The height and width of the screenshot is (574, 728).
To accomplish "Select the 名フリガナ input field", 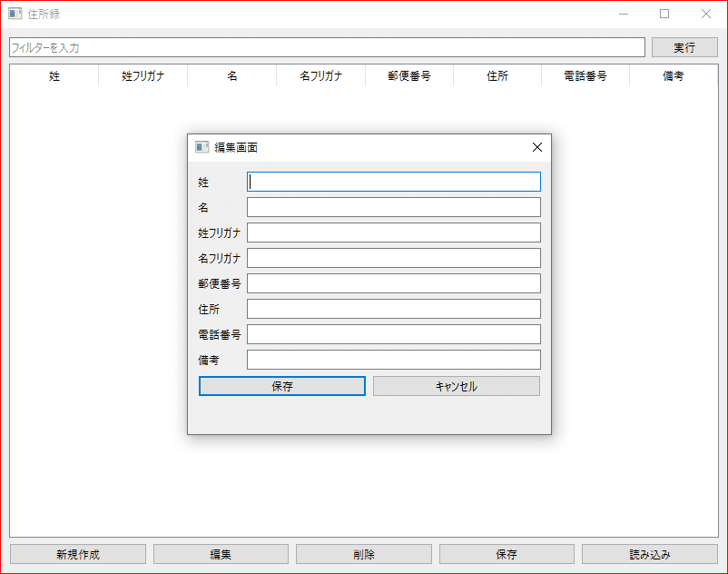I will 394,258.
